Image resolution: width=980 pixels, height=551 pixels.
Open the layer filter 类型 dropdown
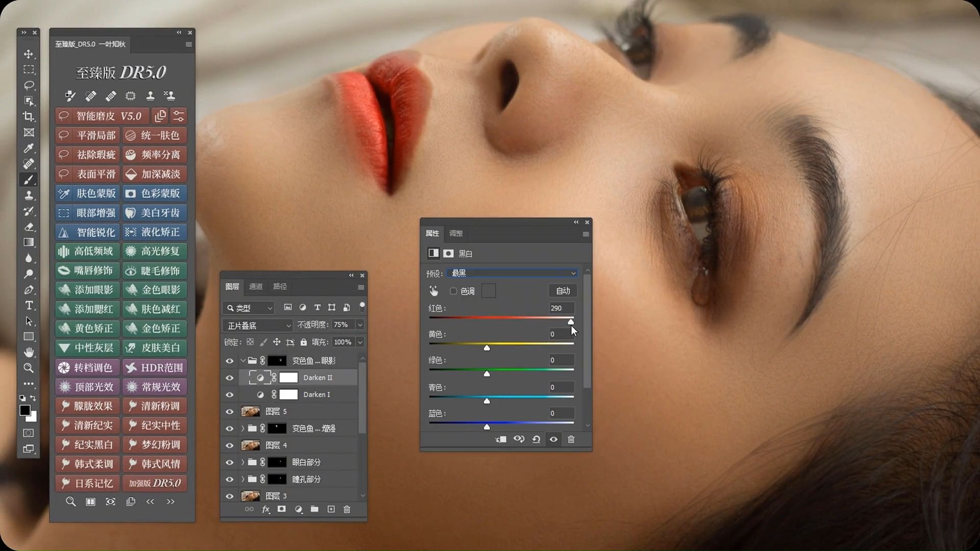click(249, 308)
